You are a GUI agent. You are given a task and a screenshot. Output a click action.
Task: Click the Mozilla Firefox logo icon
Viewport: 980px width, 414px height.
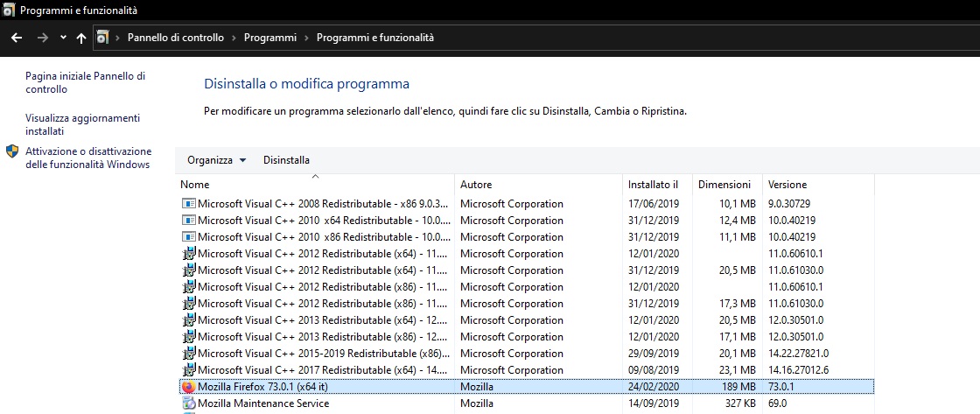tap(189, 387)
